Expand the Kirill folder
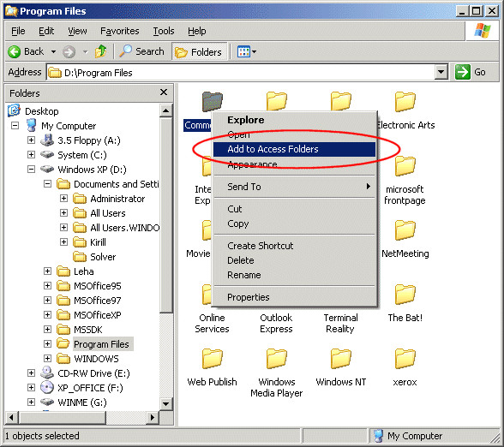504x447 pixels. click(x=63, y=242)
